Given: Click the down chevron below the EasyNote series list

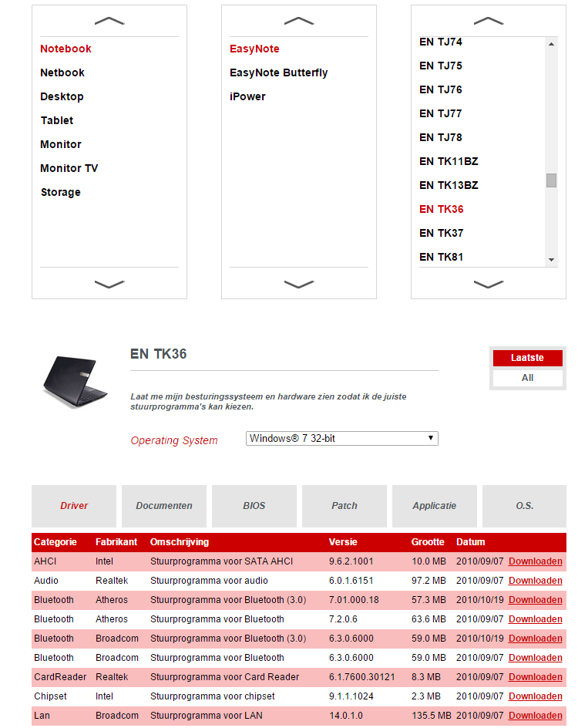Looking at the screenshot, I should (299, 284).
